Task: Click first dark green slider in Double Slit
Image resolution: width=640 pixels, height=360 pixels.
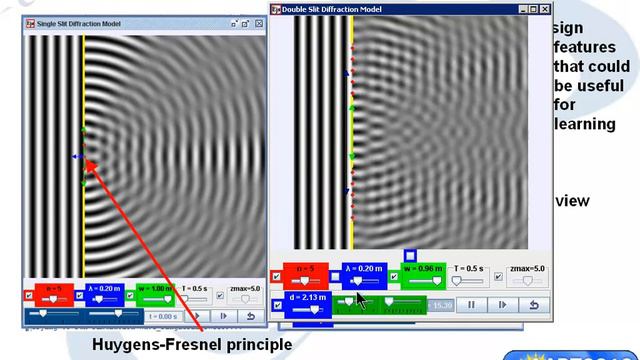Action: point(354,303)
